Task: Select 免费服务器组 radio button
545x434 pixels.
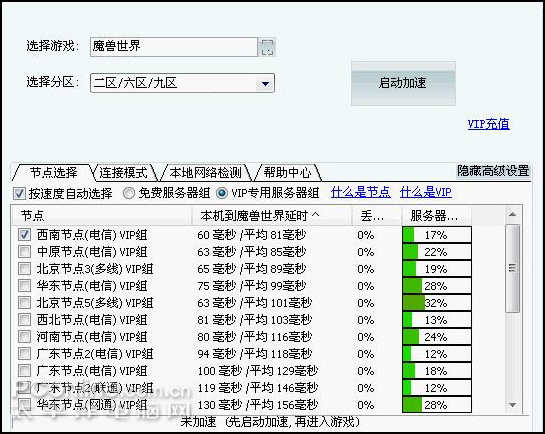Action: (x=129, y=193)
